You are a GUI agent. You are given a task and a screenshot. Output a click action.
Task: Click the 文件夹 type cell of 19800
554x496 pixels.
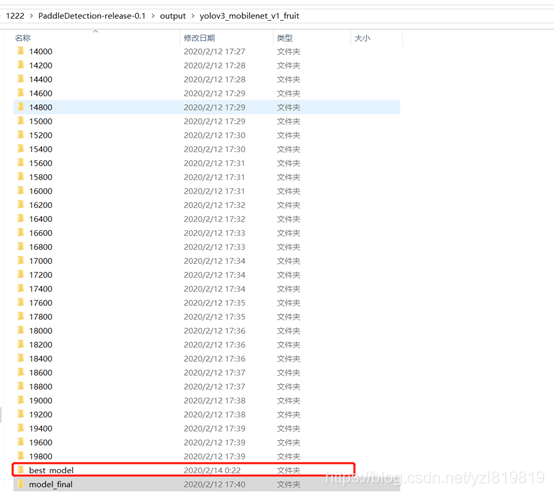[288, 456]
